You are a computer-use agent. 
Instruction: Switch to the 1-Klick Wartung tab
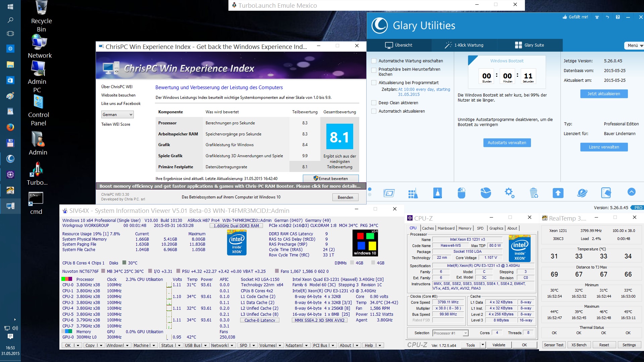464,45
